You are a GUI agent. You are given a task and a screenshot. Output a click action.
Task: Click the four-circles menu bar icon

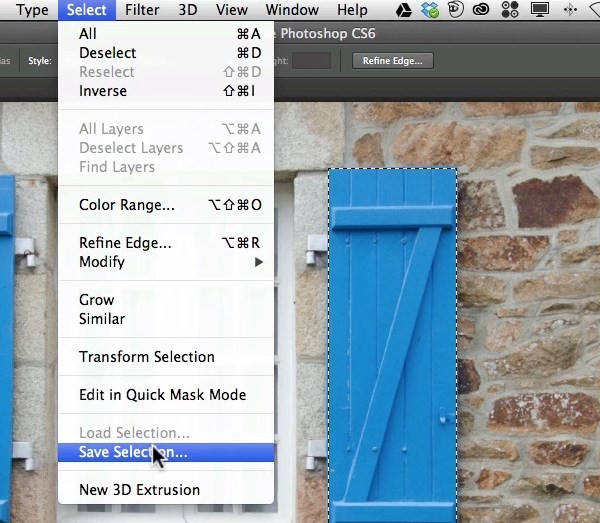[x=510, y=9]
